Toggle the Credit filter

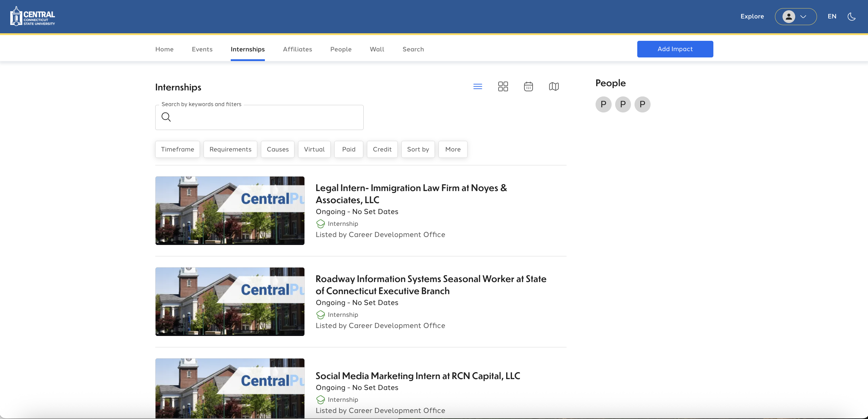point(382,149)
